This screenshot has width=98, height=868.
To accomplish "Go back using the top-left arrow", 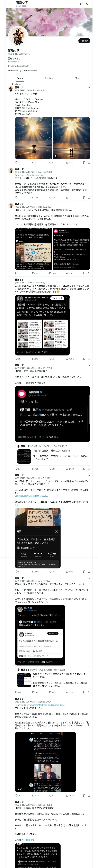I will [9, 4].
